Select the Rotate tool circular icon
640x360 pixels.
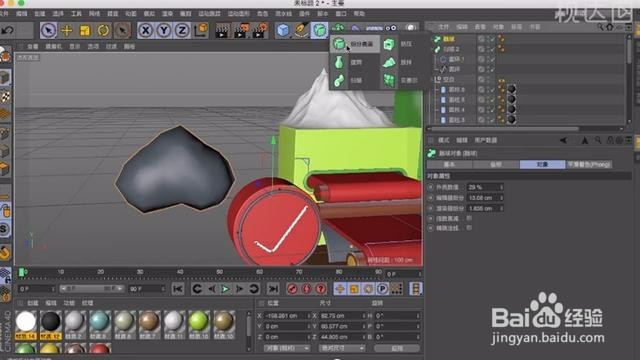[103, 30]
